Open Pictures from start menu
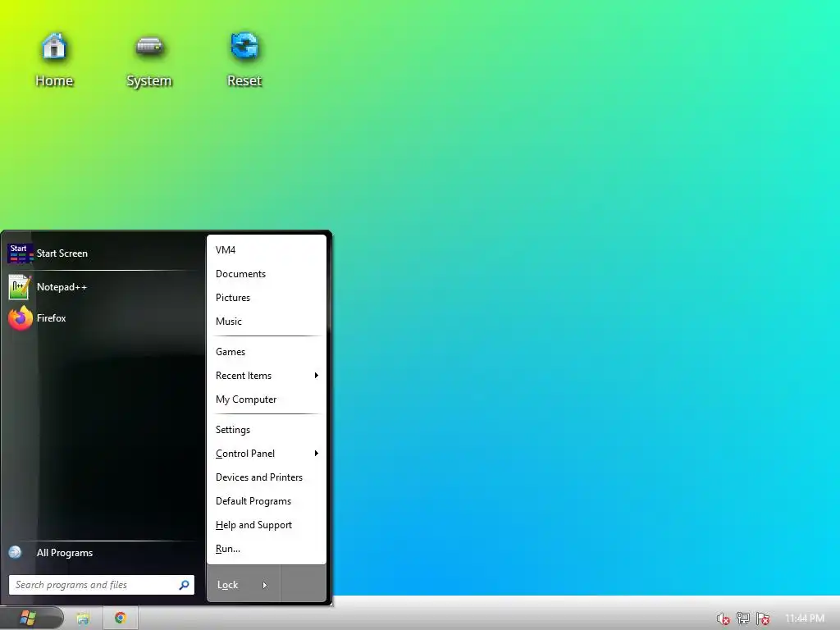 pyautogui.click(x=267, y=298)
